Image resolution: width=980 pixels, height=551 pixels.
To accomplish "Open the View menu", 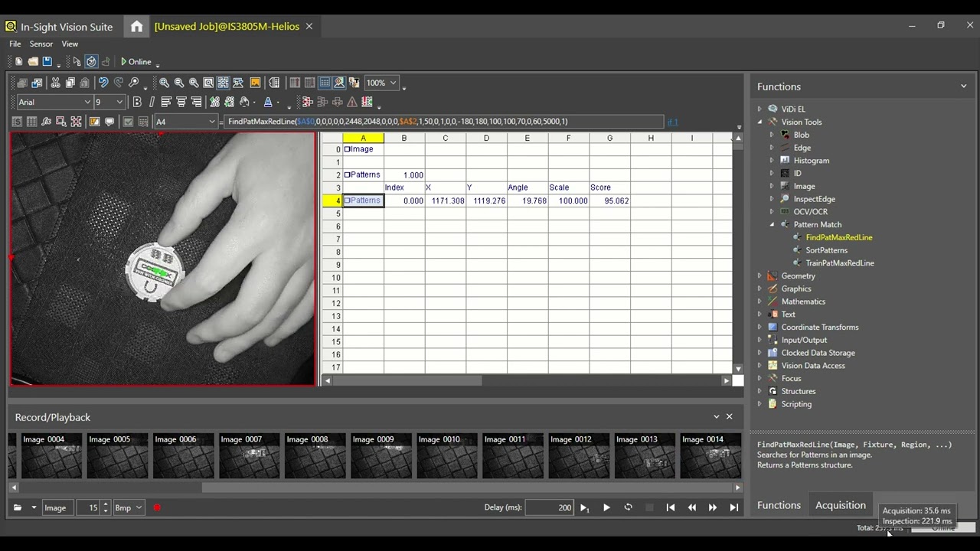I will pyautogui.click(x=70, y=44).
